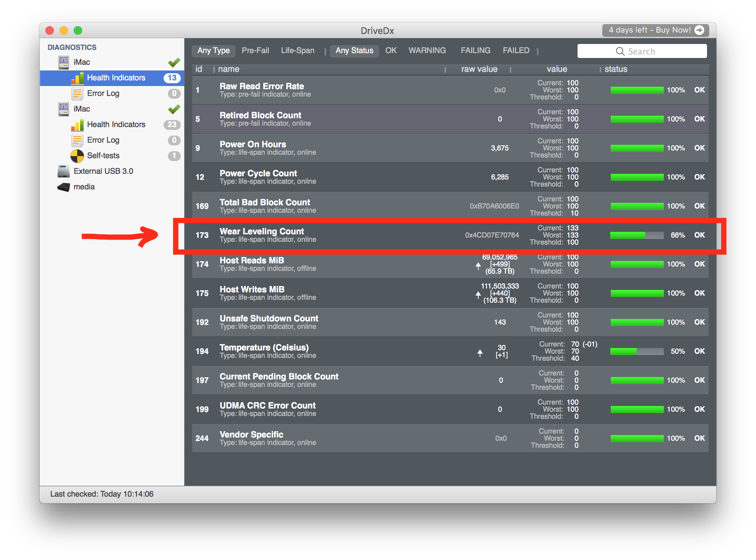The height and width of the screenshot is (560, 756).
Task: Open the second iMac Error Log
Action: point(103,140)
